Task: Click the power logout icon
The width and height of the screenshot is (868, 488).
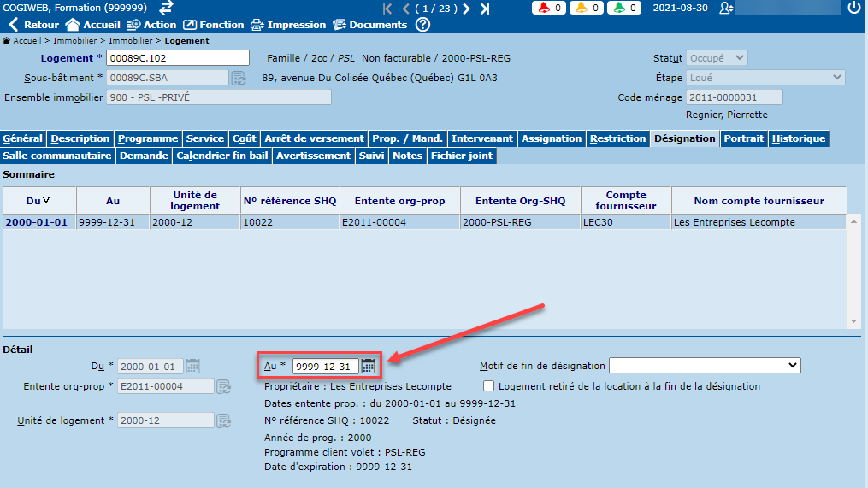Action: 853,8
